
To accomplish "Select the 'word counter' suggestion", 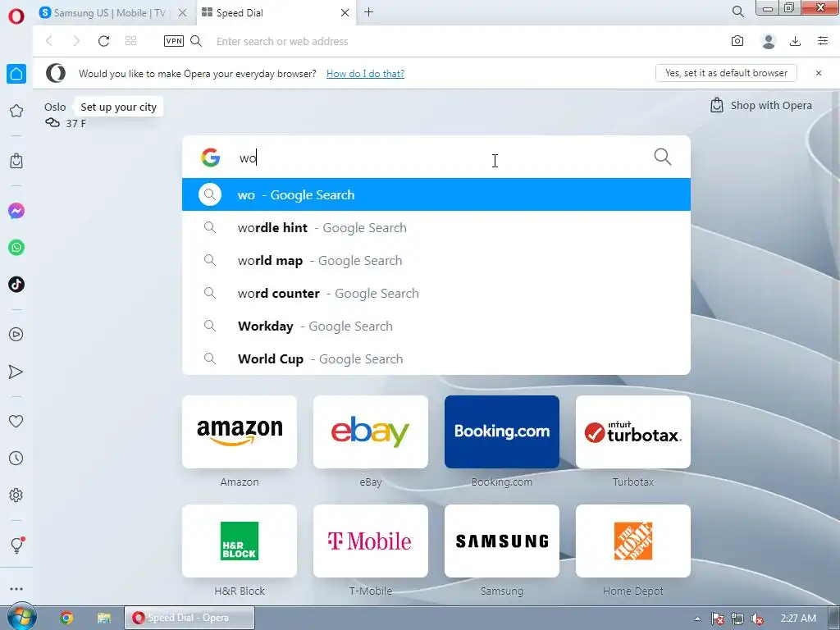I will (436, 293).
